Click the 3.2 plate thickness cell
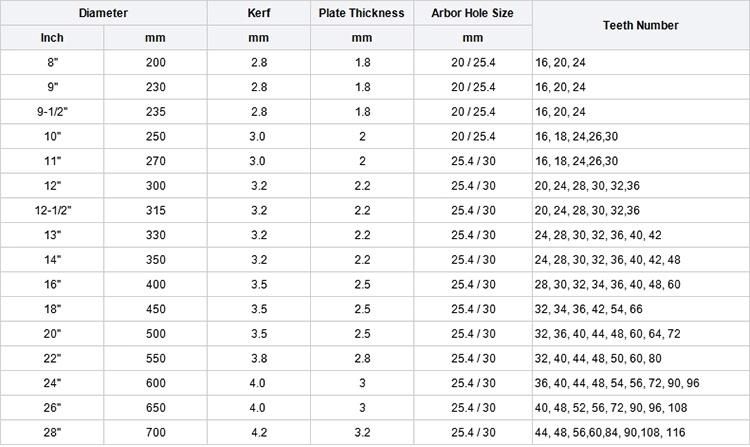 pos(362,432)
